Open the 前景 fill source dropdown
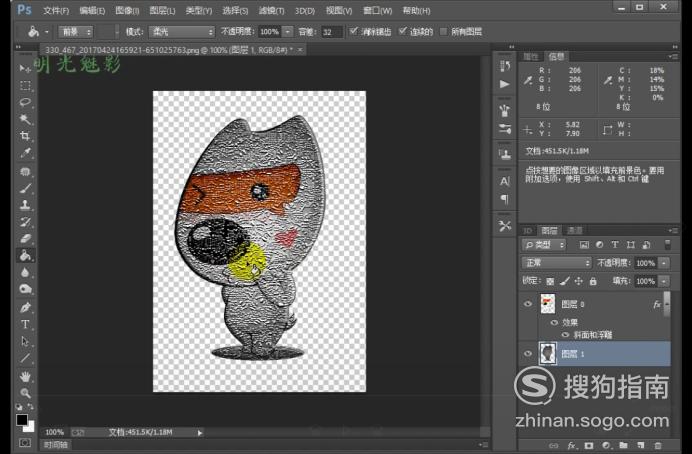Screen dimensions: 692x454 pos(76,32)
